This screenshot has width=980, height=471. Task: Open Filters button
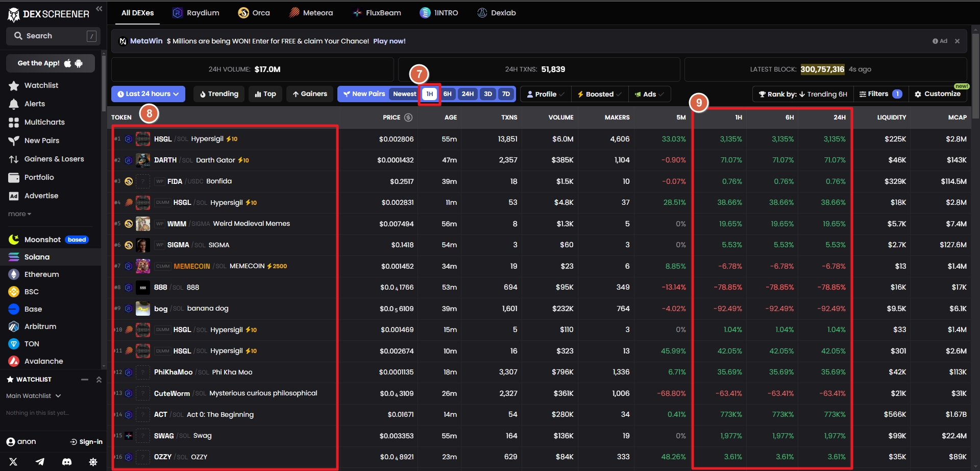(x=880, y=94)
